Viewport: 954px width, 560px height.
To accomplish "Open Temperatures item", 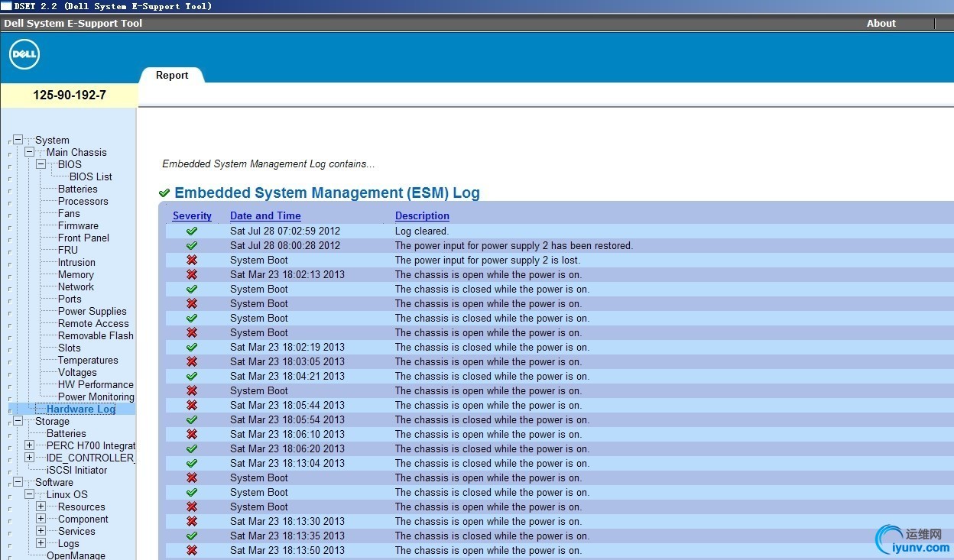I will [88, 360].
